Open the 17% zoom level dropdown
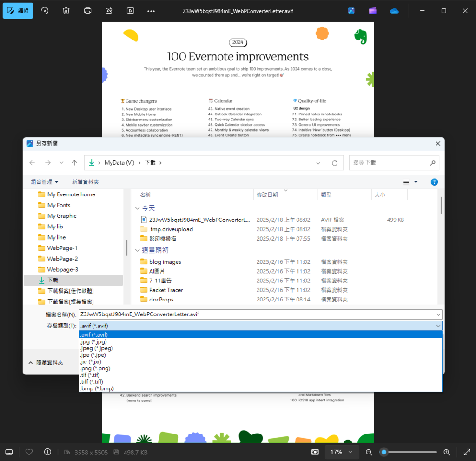 click(342, 452)
